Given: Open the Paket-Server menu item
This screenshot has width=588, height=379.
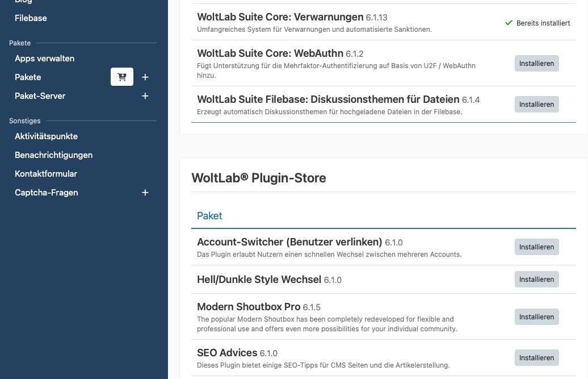Looking at the screenshot, I should coord(40,96).
